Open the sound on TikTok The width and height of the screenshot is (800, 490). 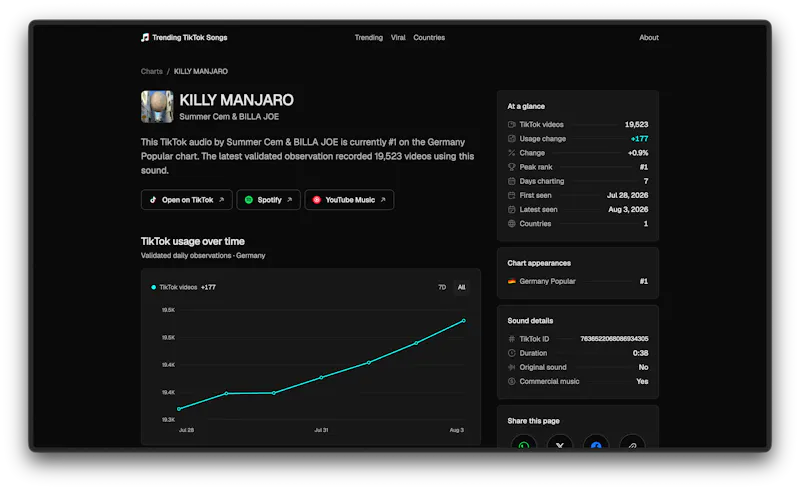[187, 200]
